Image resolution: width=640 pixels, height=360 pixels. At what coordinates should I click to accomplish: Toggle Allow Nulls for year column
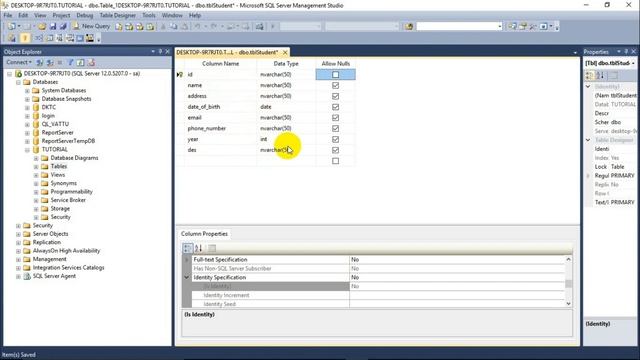[336, 139]
